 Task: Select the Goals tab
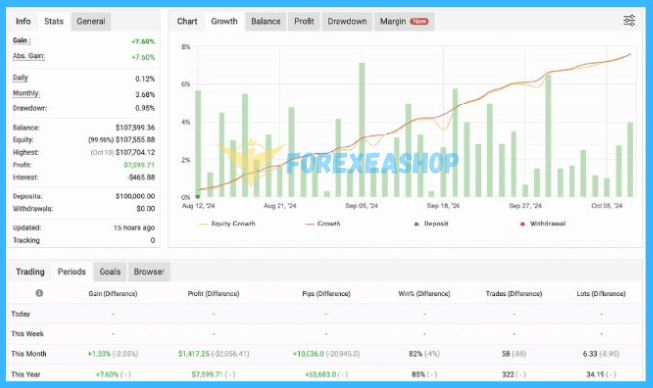click(110, 272)
